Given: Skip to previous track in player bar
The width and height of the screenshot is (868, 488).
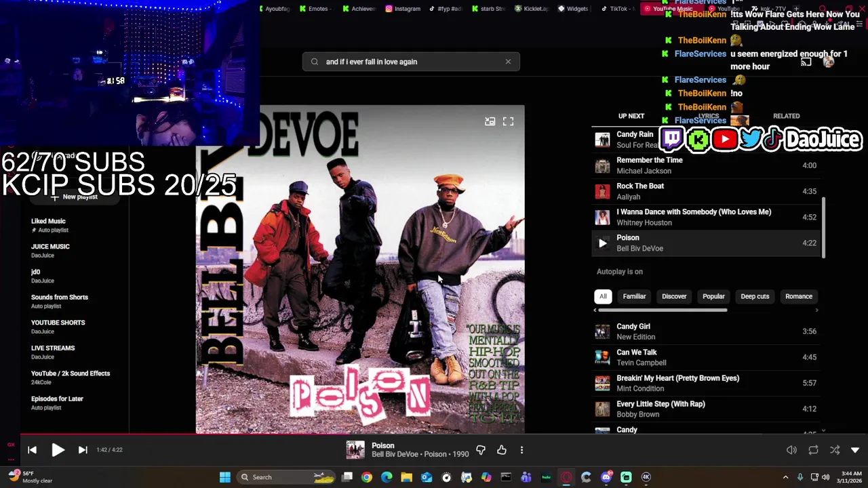Looking at the screenshot, I should (x=32, y=450).
